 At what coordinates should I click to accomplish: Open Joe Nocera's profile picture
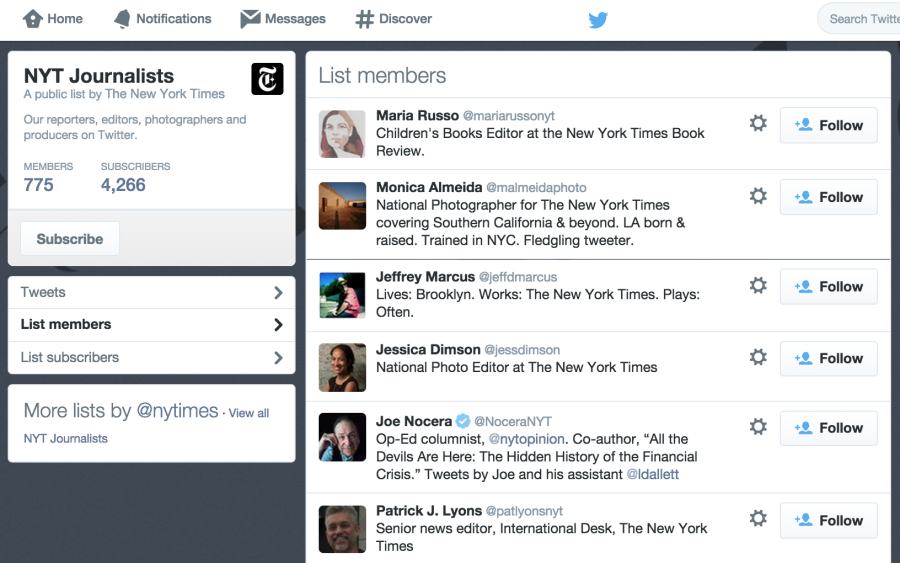[342, 437]
